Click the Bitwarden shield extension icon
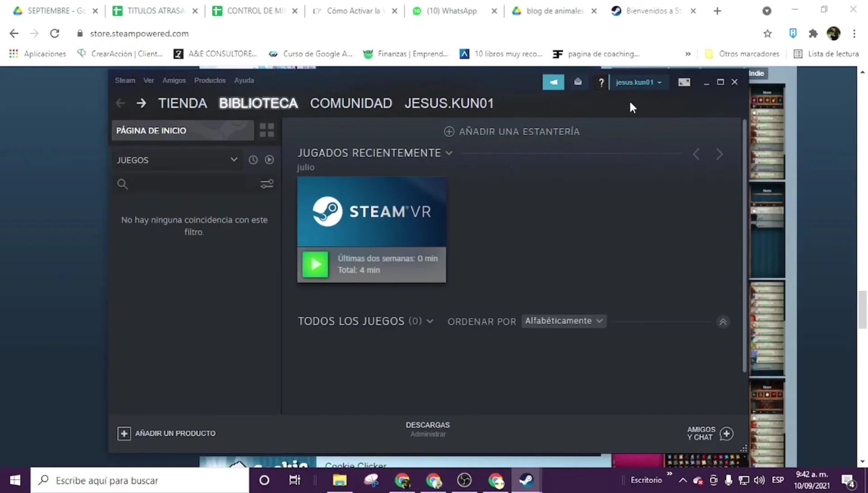Image resolution: width=868 pixels, height=493 pixels. click(793, 33)
